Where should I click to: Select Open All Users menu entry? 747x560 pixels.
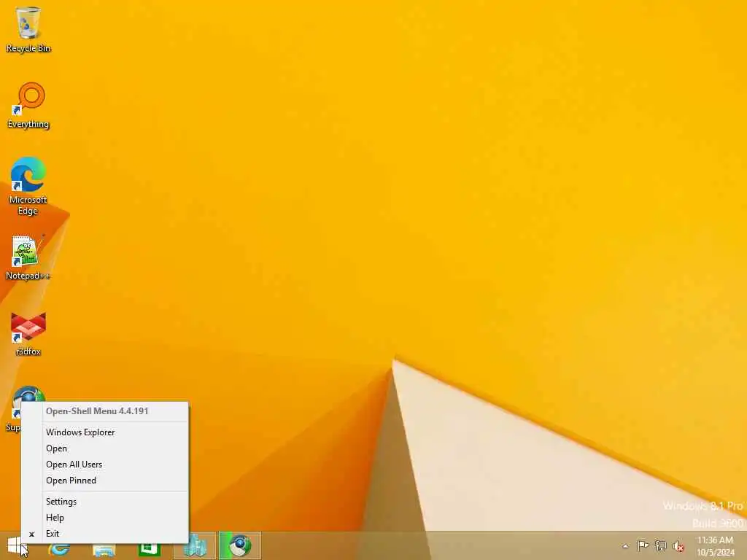[x=105, y=464]
